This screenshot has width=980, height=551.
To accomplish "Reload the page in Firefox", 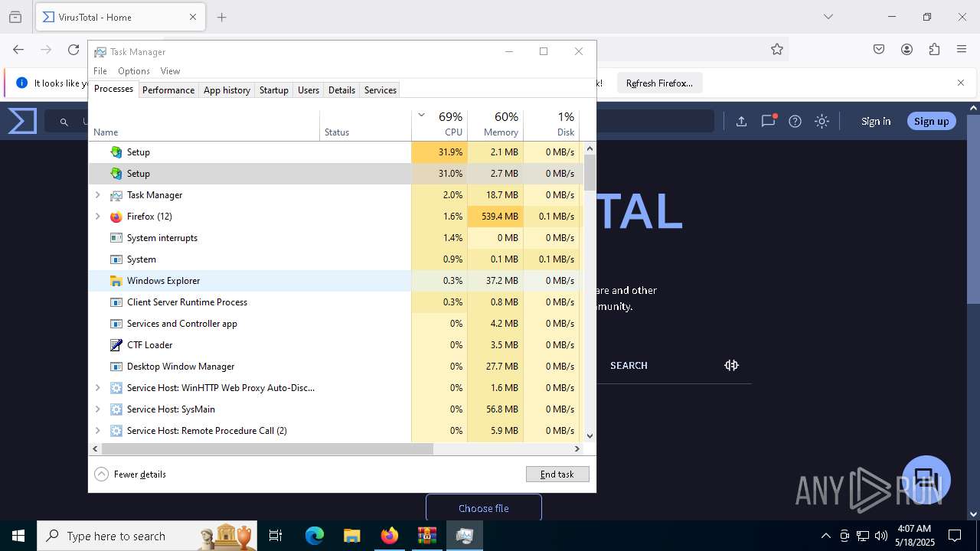I will pos(73,49).
